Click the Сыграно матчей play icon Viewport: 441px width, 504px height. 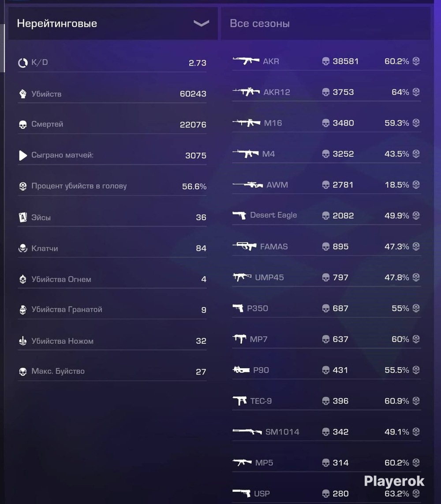(x=23, y=155)
